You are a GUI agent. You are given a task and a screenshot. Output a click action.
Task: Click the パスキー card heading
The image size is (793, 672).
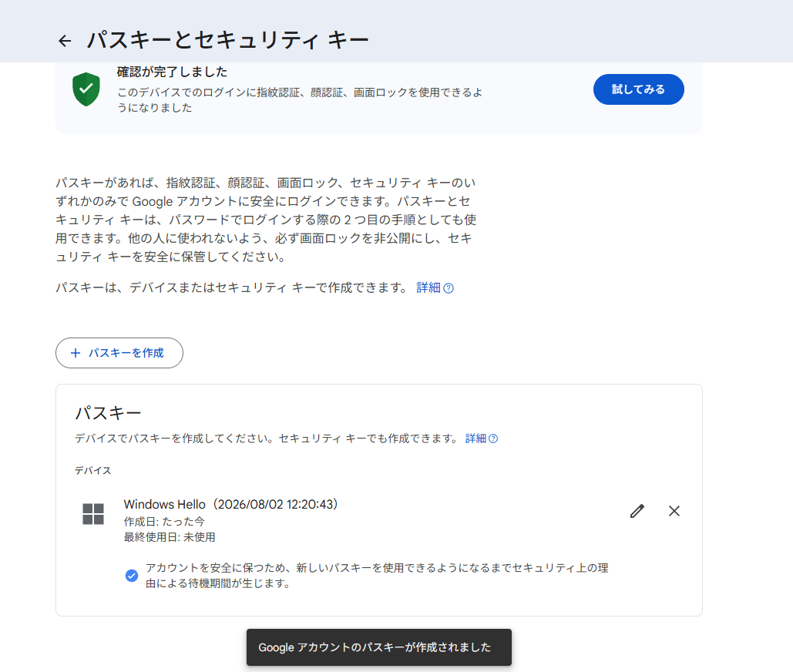click(108, 413)
